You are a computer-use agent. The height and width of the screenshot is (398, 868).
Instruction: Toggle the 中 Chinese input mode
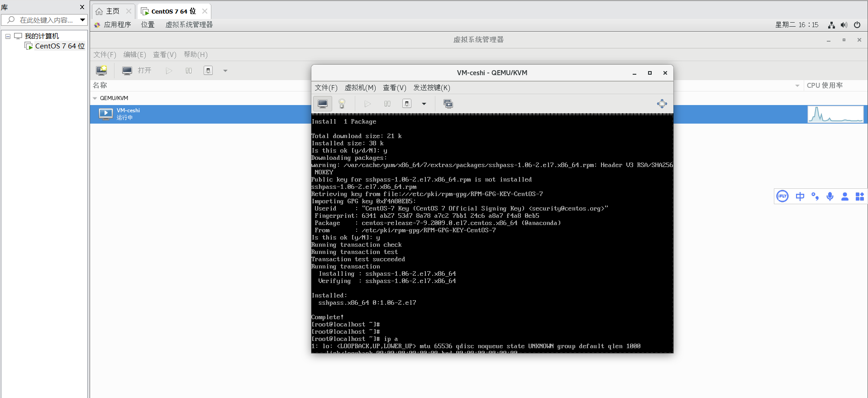tap(800, 196)
